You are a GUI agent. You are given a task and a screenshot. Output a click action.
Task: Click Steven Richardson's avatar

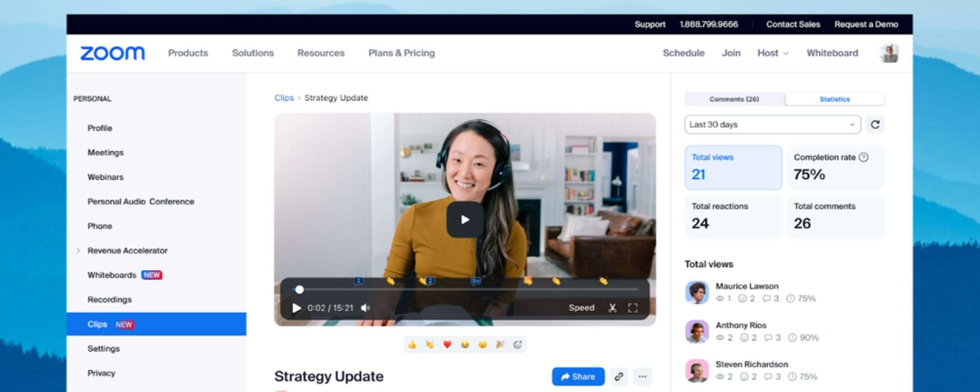coord(697,371)
